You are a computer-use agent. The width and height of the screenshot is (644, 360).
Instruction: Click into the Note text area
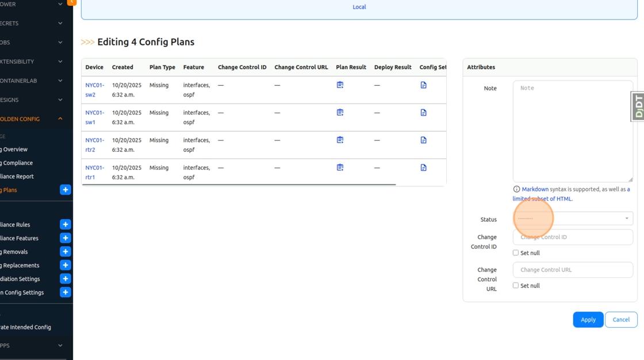(x=572, y=131)
